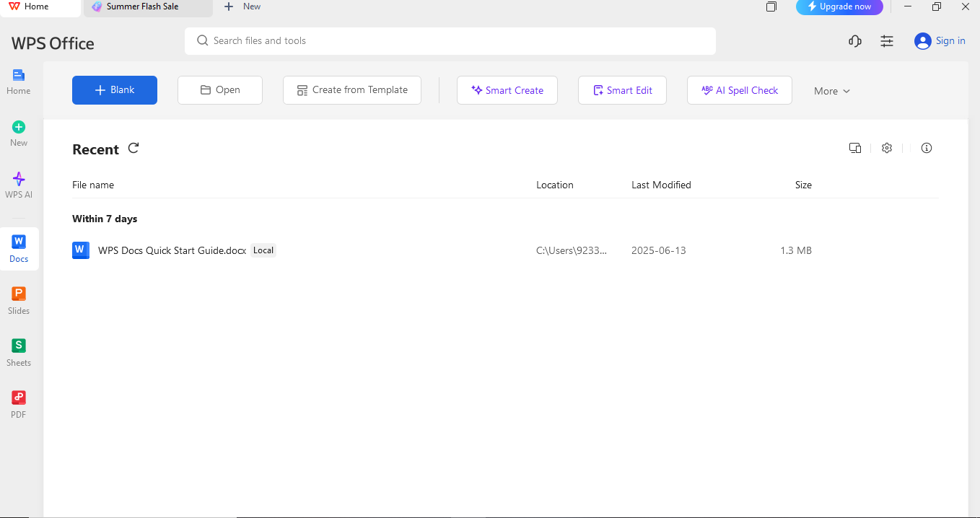
Task: Create a new document with Blank
Action: pos(114,89)
